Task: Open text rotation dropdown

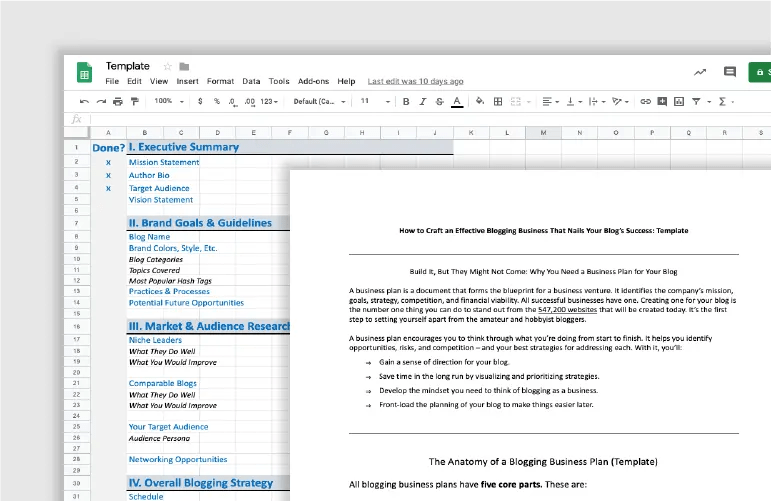Action: pyautogui.click(x=620, y=101)
